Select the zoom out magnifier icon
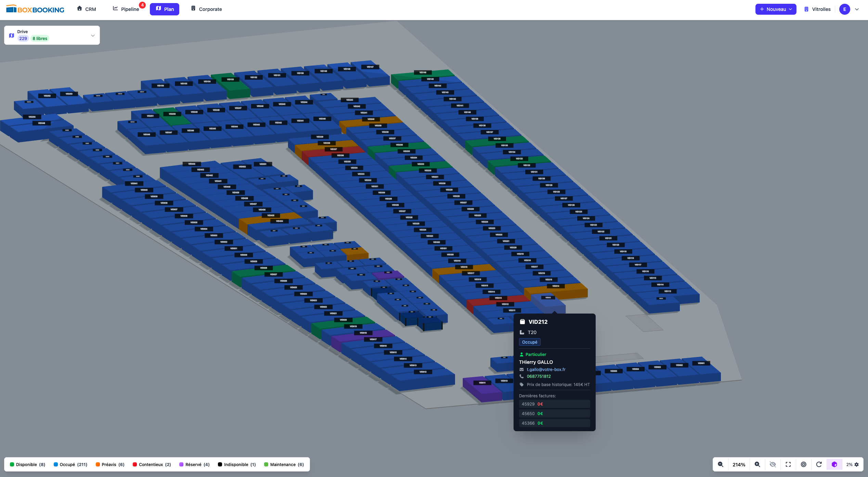 point(721,464)
